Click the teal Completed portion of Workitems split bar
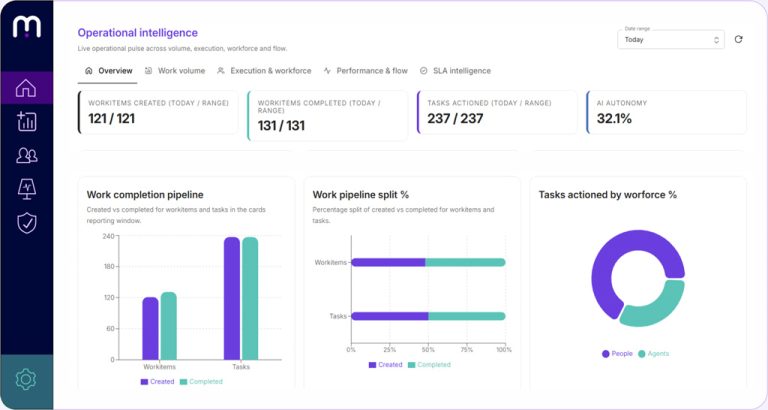The image size is (768, 410). 465,263
